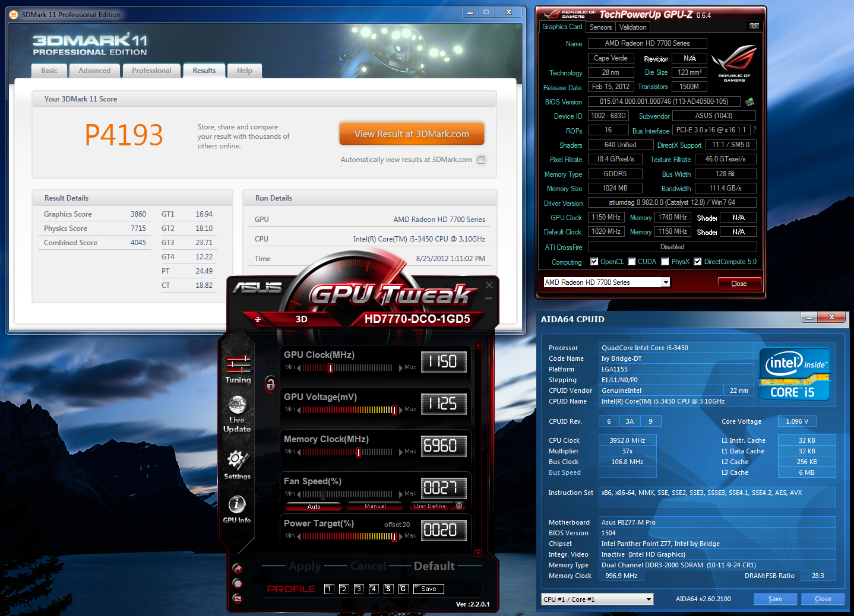Image resolution: width=854 pixels, height=616 pixels.
Task: Open the monitor graph icon in GPU Tweak
Action: 237,598
